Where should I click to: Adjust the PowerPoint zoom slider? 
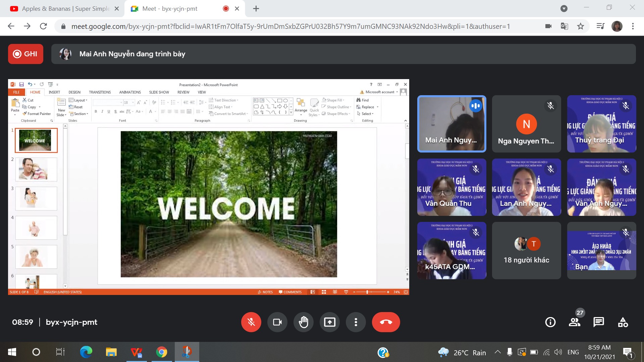tap(367, 292)
